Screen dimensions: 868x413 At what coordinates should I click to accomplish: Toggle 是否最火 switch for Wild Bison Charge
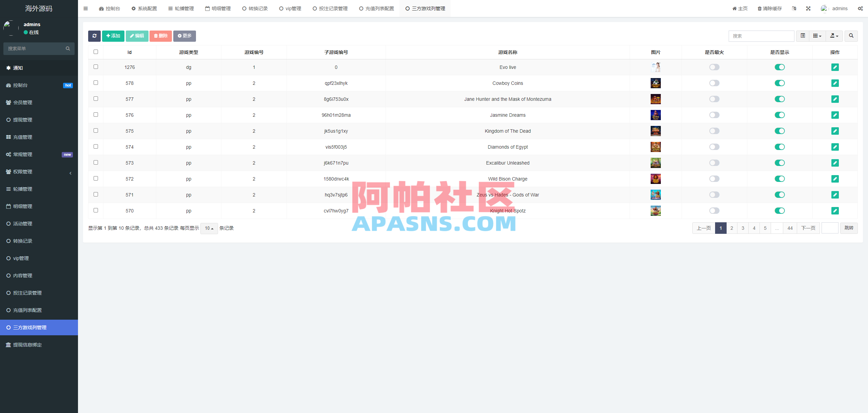pyautogui.click(x=714, y=179)
